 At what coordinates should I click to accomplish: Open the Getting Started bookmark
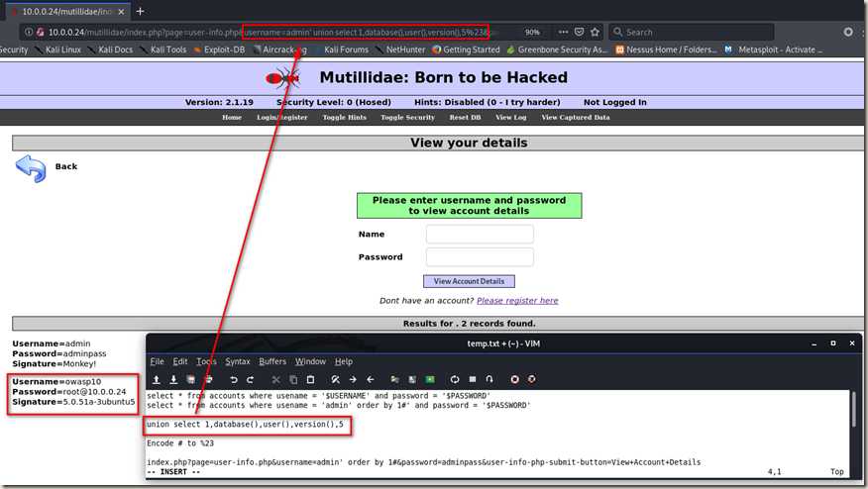[x=466, y=49]
